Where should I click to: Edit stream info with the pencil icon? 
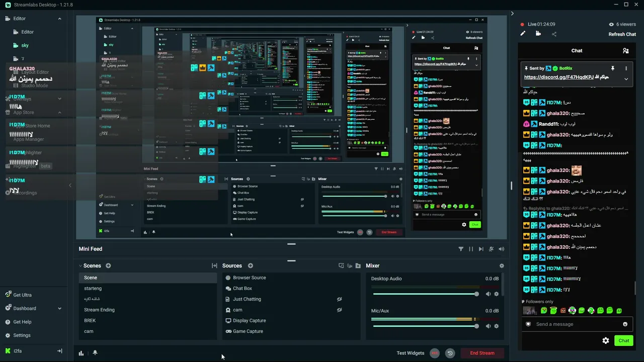point(523,34)
